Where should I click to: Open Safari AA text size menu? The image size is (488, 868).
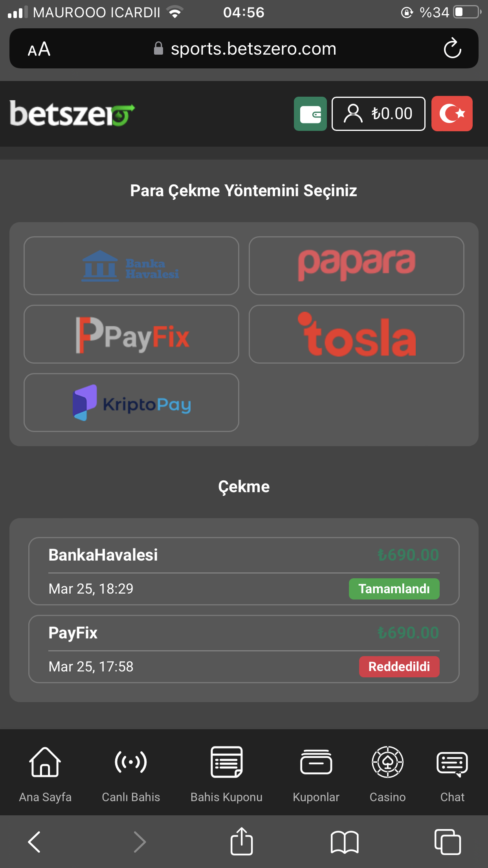click(x=39, y=49)
